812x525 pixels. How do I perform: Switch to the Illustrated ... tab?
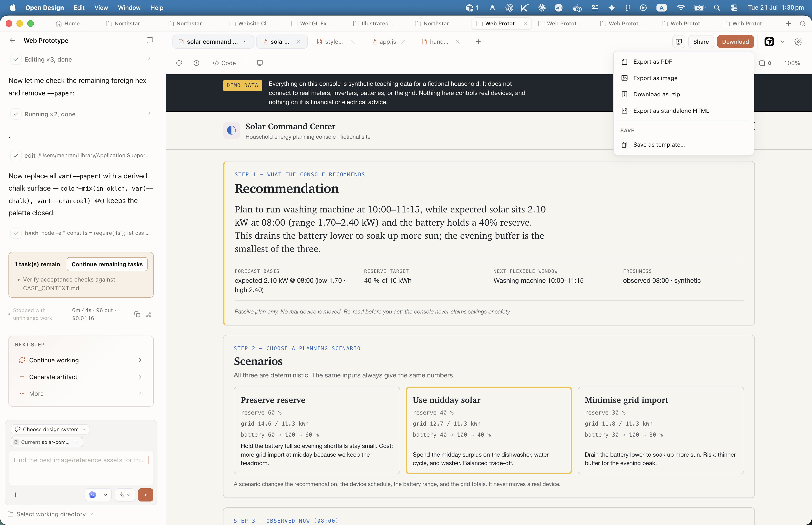coord(374,24)
